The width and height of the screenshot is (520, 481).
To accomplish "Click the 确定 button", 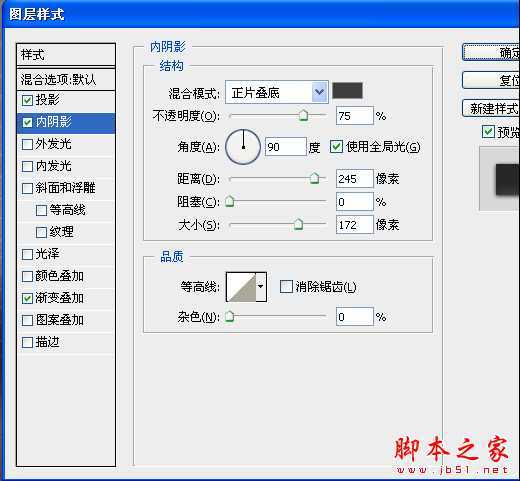I will (x=491, y=52).
